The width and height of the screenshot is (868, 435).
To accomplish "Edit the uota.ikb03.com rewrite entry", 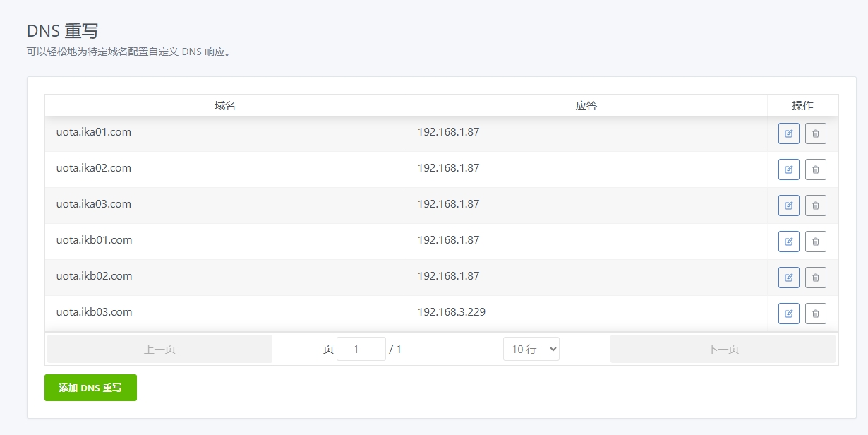I will click(788, 314).
